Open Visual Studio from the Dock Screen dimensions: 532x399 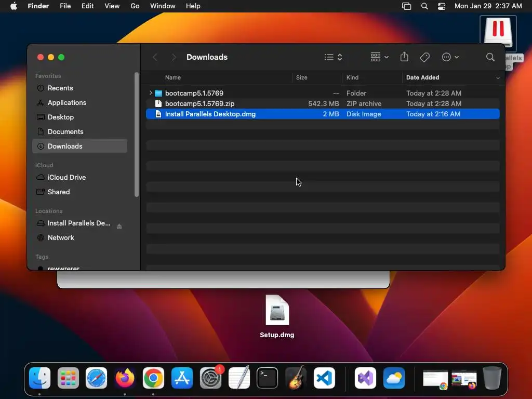pos(365,378)
